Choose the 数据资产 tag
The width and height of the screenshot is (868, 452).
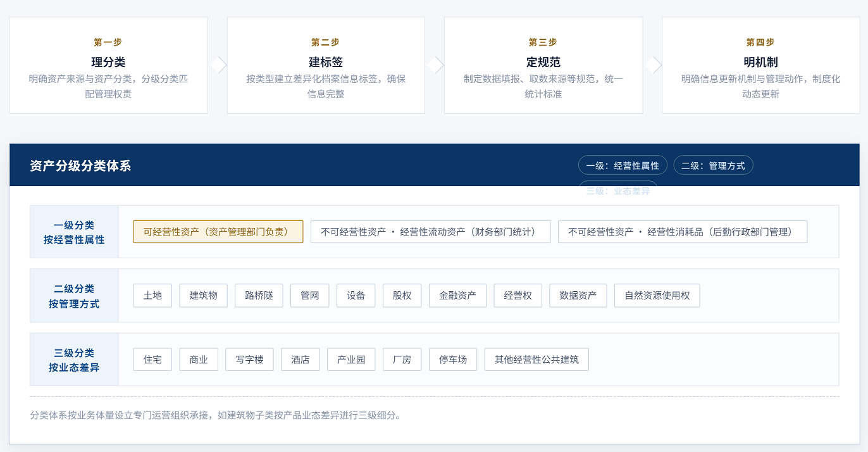578,296
